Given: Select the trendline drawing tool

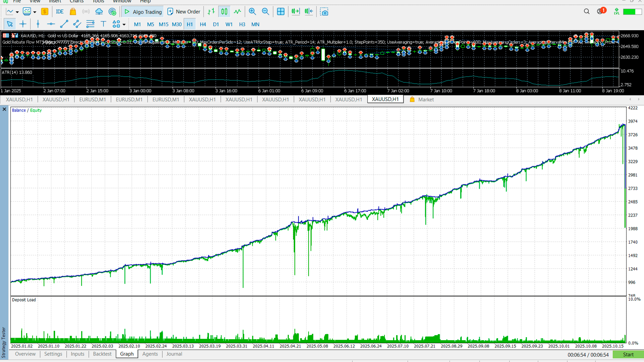Looking at the screenshot, I should pos(64,24).
